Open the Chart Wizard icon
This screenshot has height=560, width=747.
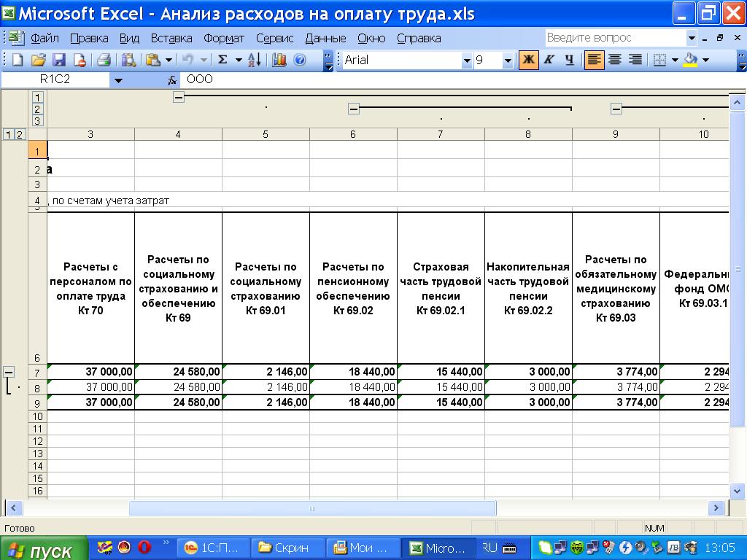[x=279, y=61]
